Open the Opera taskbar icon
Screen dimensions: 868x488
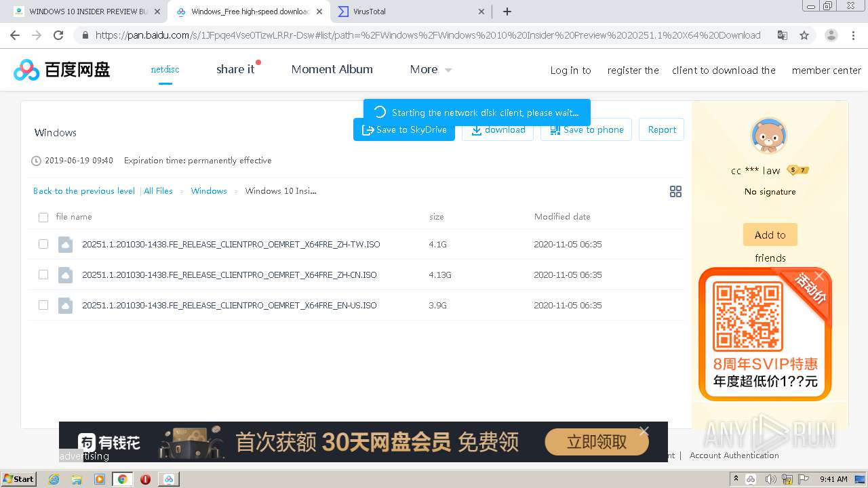click(145, 479)
